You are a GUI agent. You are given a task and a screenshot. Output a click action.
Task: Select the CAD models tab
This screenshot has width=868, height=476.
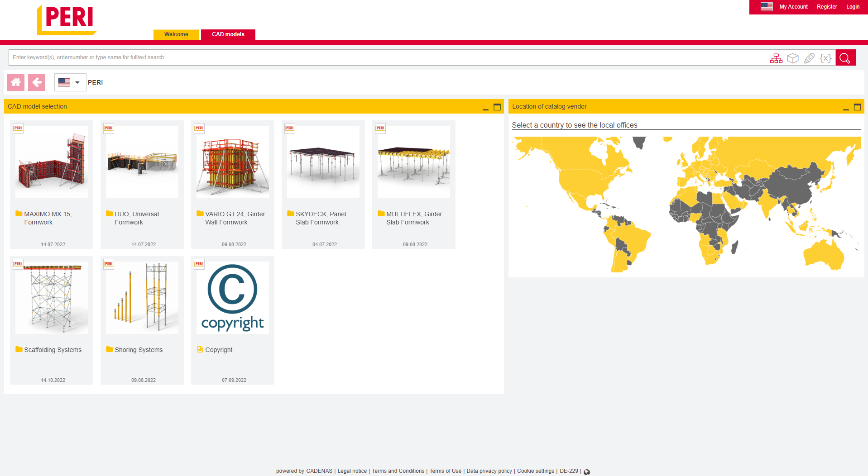point(228,34)
